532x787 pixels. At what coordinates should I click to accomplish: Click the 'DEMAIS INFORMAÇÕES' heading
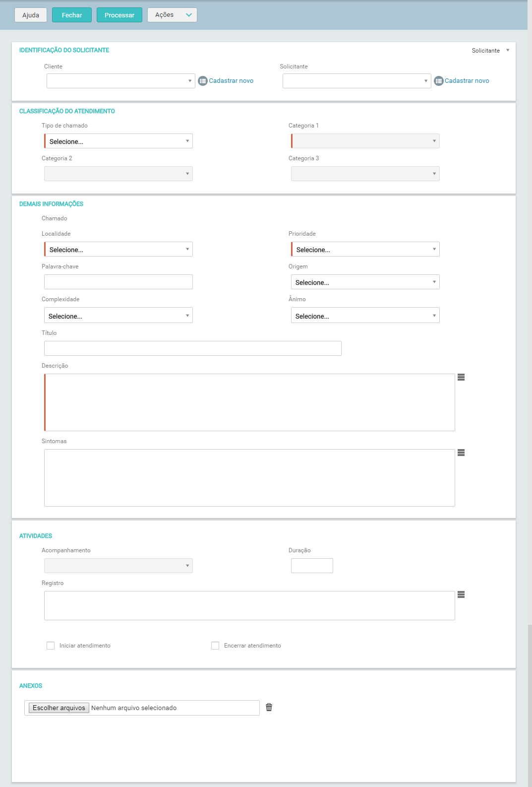pyautogui.click(x=51, y=204)
